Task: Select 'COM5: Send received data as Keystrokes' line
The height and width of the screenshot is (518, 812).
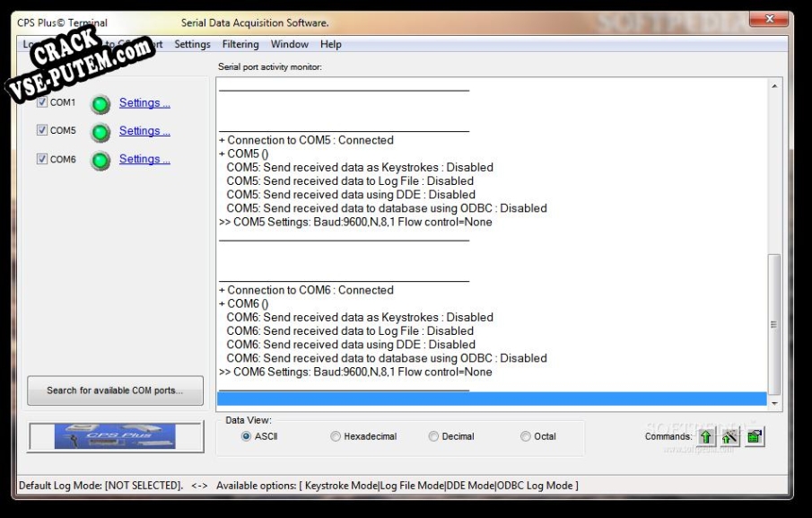Action: 360,167
